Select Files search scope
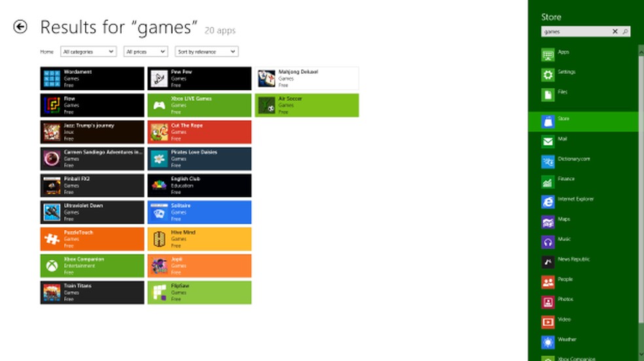Image resolution: width=644 pixels, height=361 pixels. pos(583,95)
